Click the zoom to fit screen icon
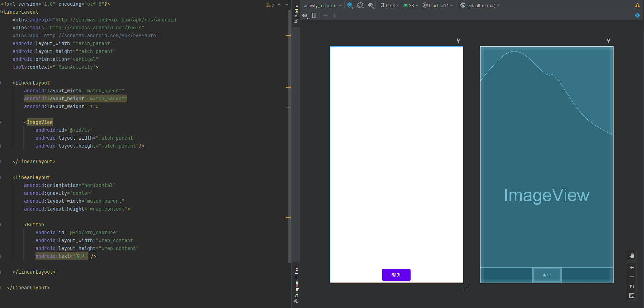Image resolution: width=644 pixels, height=308 pixels. tap(632, 295)
